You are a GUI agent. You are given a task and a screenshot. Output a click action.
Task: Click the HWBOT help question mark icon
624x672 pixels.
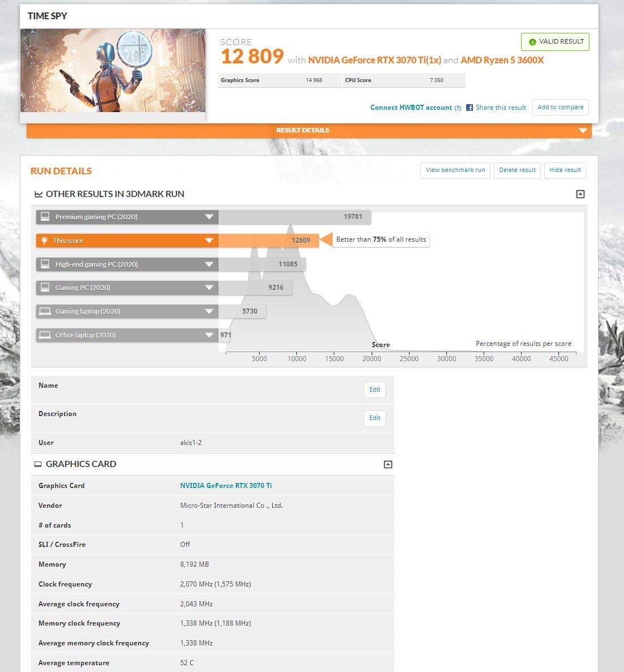[x=458, y=108]
